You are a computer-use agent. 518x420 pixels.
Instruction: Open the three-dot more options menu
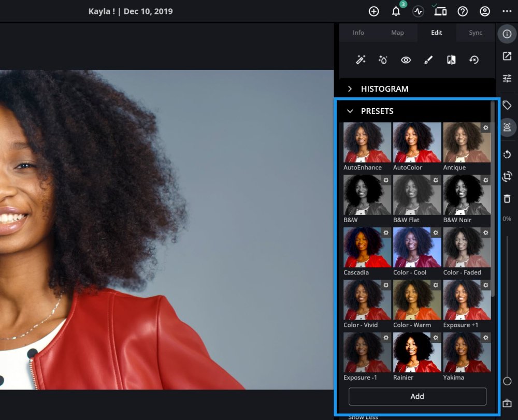click(x=507, y=11)
